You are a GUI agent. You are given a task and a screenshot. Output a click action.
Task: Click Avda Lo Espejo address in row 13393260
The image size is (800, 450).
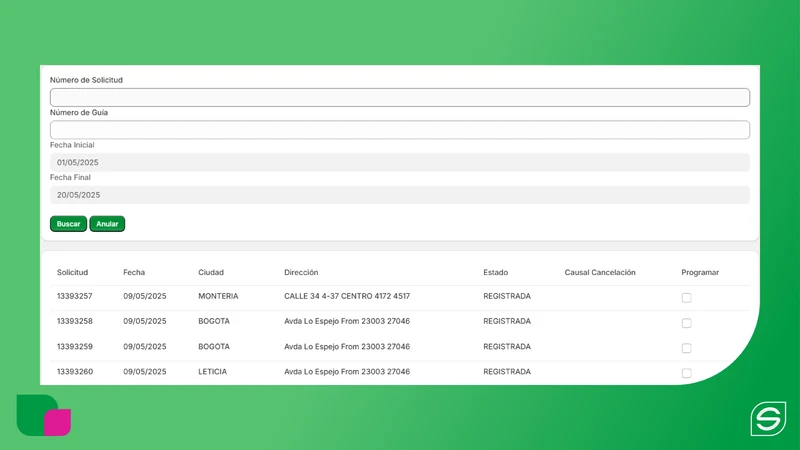[347, 371]
